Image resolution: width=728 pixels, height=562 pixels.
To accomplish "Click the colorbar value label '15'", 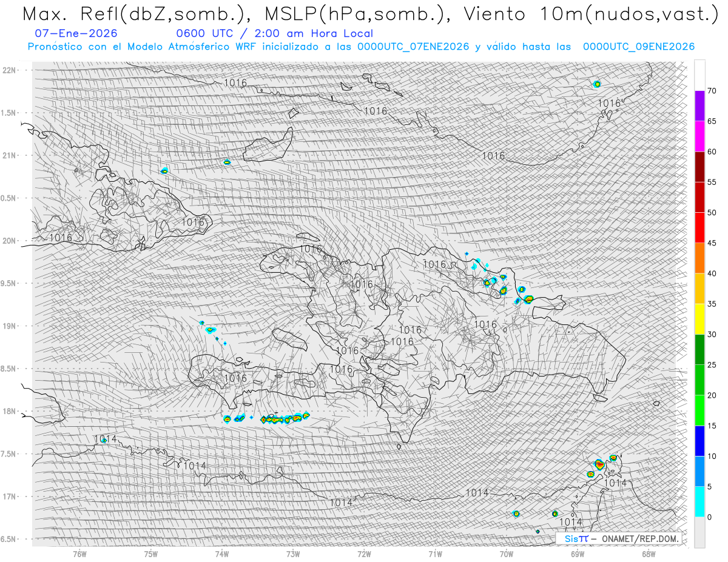I will tap(712, 426).
